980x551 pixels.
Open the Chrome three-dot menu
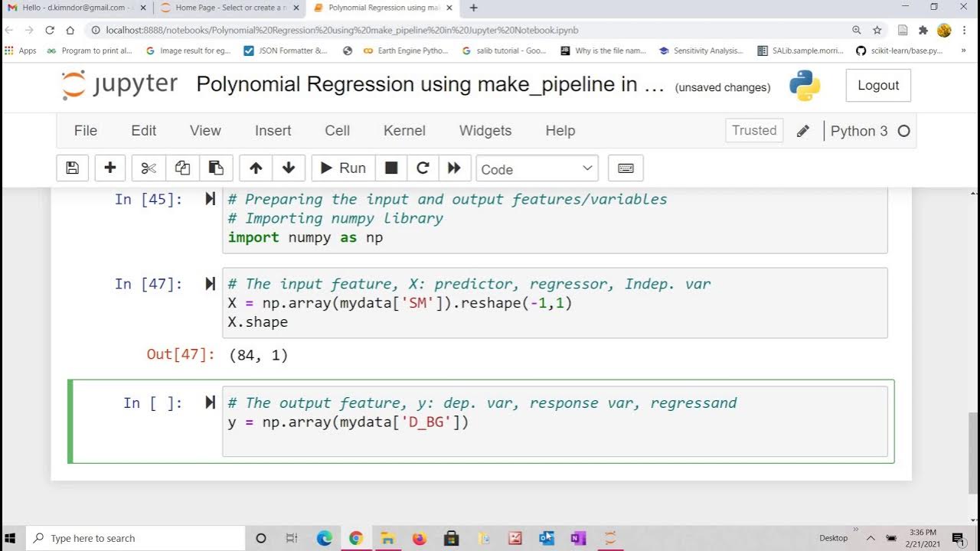(965, 30)
